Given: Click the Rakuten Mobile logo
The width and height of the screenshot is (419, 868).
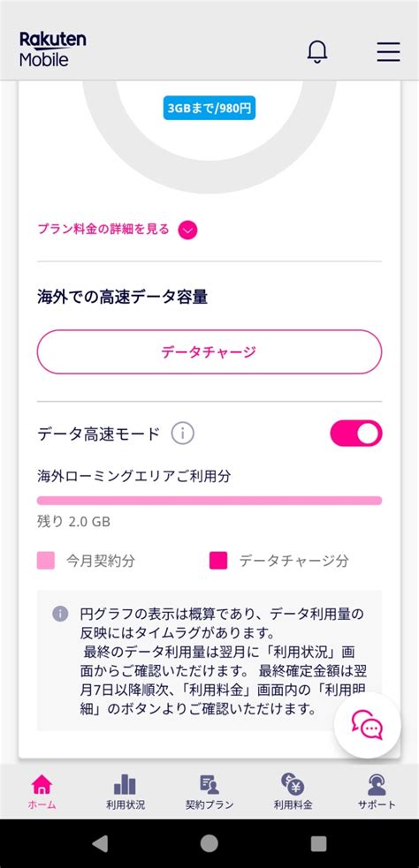Looking at the screenshot, I should [x=53, y=49].
